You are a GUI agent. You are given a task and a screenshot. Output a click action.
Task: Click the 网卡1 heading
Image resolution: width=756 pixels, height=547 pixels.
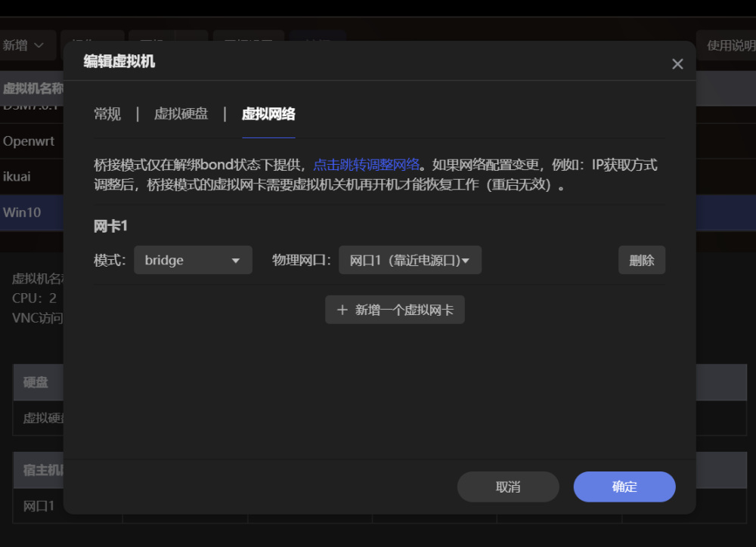(x=110, y=226)
